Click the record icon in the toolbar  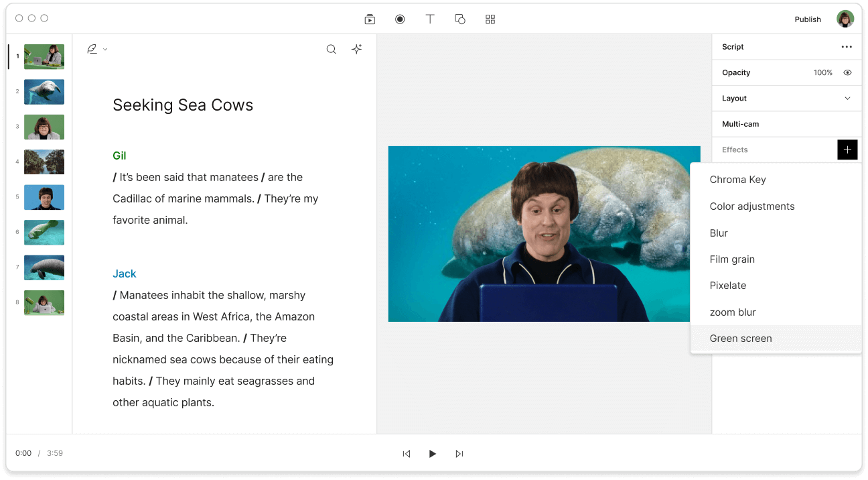tap(400, 19)
